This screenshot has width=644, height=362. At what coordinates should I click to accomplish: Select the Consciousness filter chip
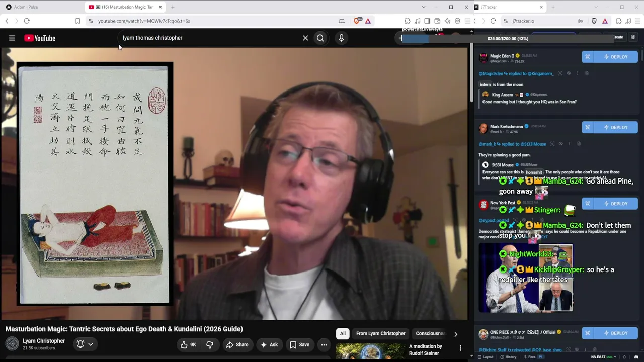(430, 333)
